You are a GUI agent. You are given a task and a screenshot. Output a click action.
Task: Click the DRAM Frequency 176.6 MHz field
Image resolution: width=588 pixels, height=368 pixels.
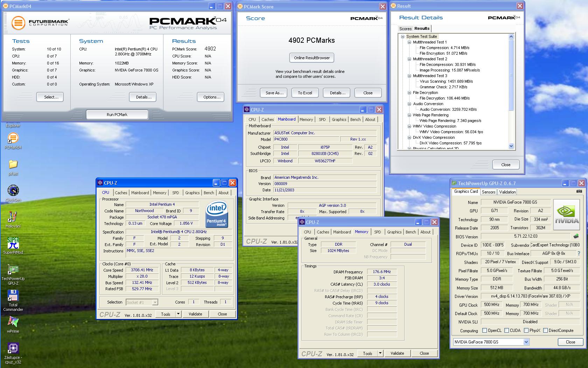tap(382, 272)
